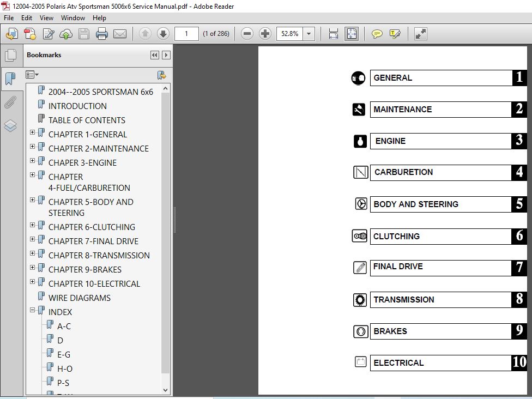The height and width of the screenshot is (399, 532).
Task: Select 2004--2005 SPORTSMAN 6x6 bookmark
Action: (x=100, y=92)
